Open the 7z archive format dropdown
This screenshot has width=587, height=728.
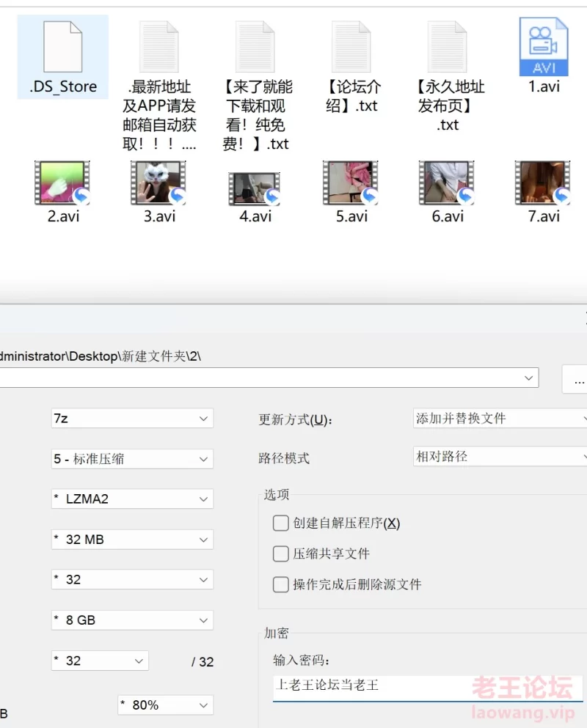pos(132,419)
